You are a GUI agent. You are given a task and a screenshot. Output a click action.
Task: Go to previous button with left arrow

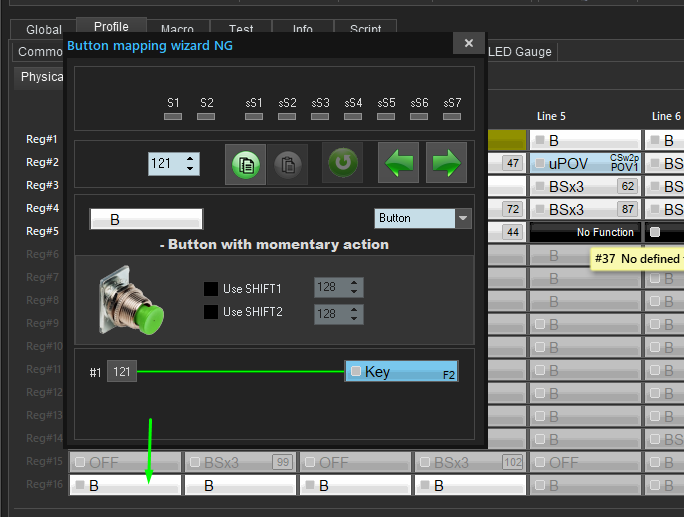click(x=398, y=163)
